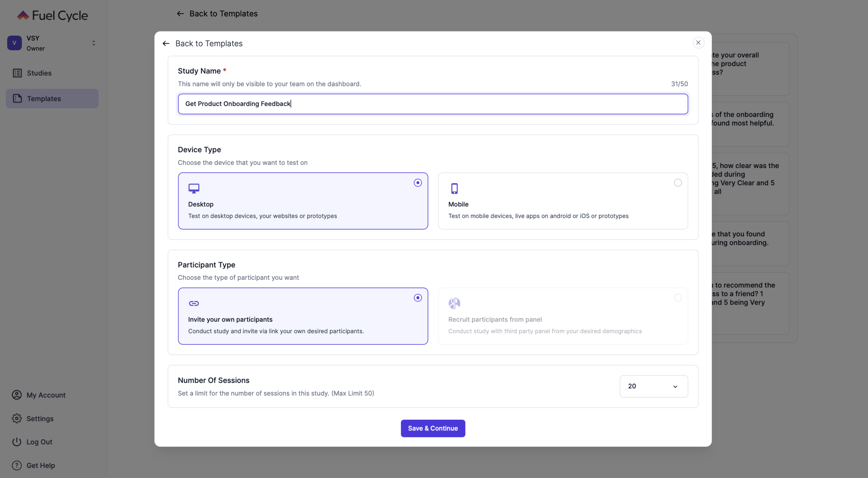Select Invite your own participants radio button

coord(418,298)
